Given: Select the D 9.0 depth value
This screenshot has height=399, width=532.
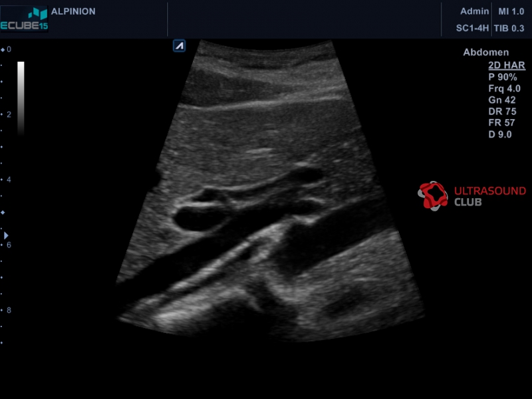Looking at the screenshot, I should point(500,134).
